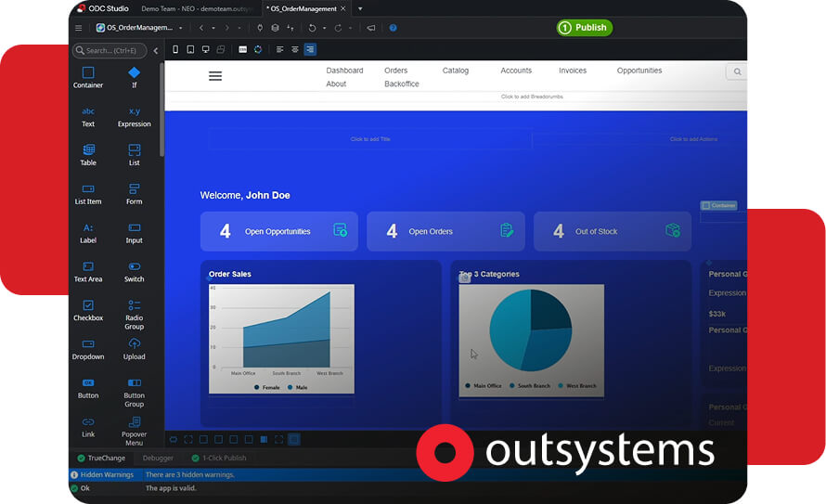The image size is (826, 504).
Task: Click the canvas hamburger menu icon
Action: coord(215,76)
